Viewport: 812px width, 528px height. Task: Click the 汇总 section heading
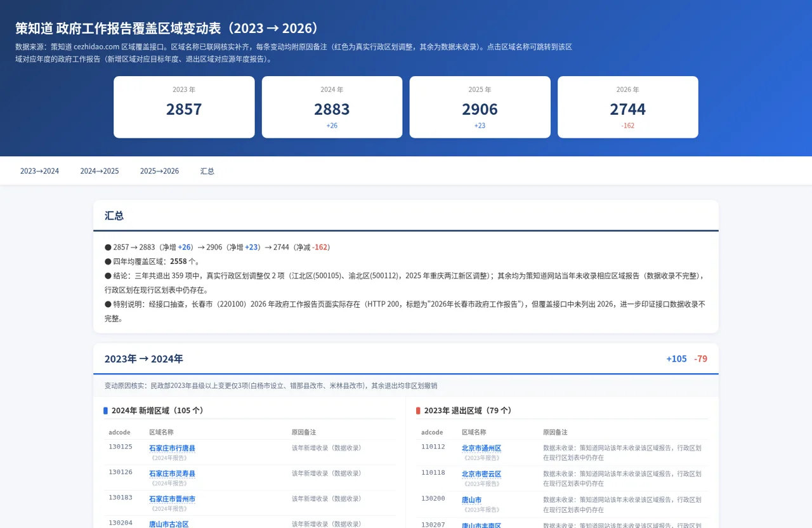click(x=114, y=216)
